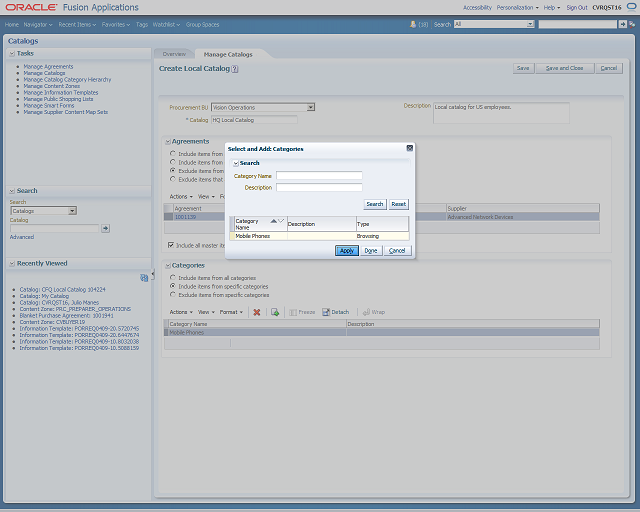This screenshot has width=640, height=512.
Task: Click the Freeze toolbar item in Categories
Action: click(x=302, y=312)
